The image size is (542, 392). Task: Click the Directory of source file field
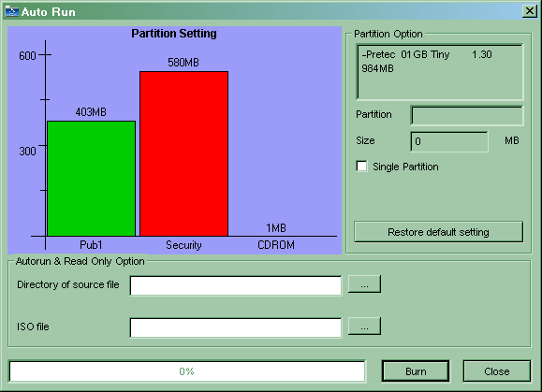tap(236, 285)
